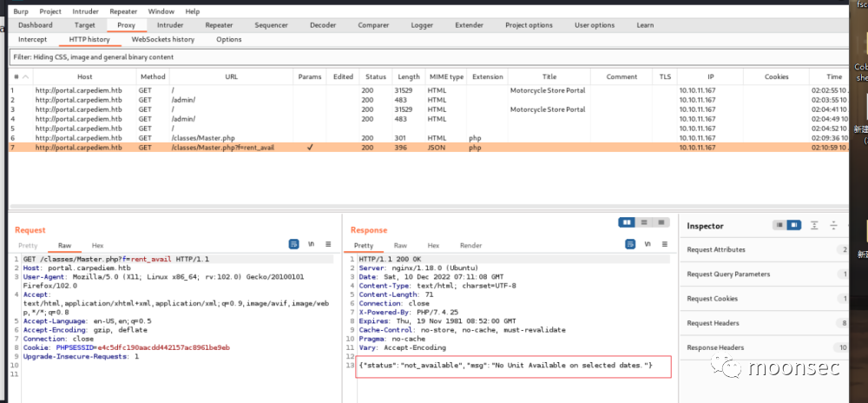
Task: Open the Project menu
Action: click(50, 11)
